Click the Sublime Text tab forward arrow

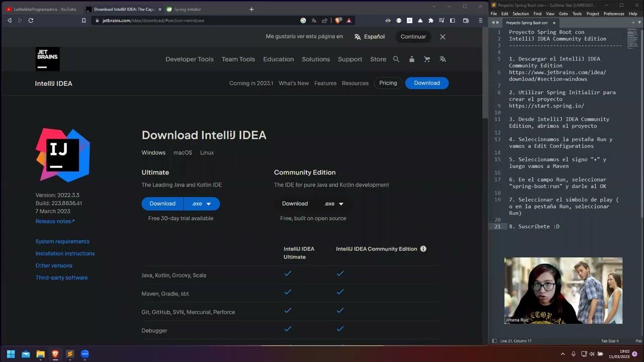pyautogui.click(x=498, y=23)
